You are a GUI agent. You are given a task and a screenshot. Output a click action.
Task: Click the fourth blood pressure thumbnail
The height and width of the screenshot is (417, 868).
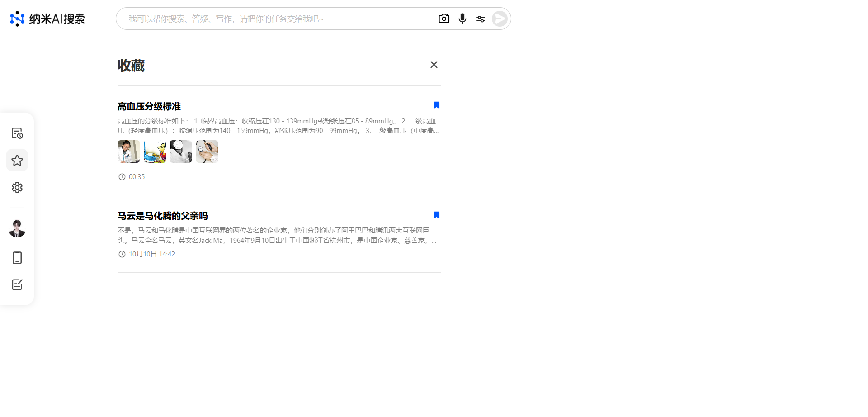coord(207,152)
